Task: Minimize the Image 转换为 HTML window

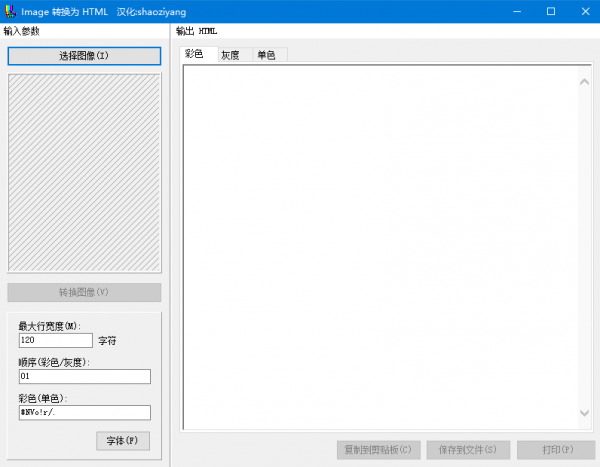Action: [517, 11]
